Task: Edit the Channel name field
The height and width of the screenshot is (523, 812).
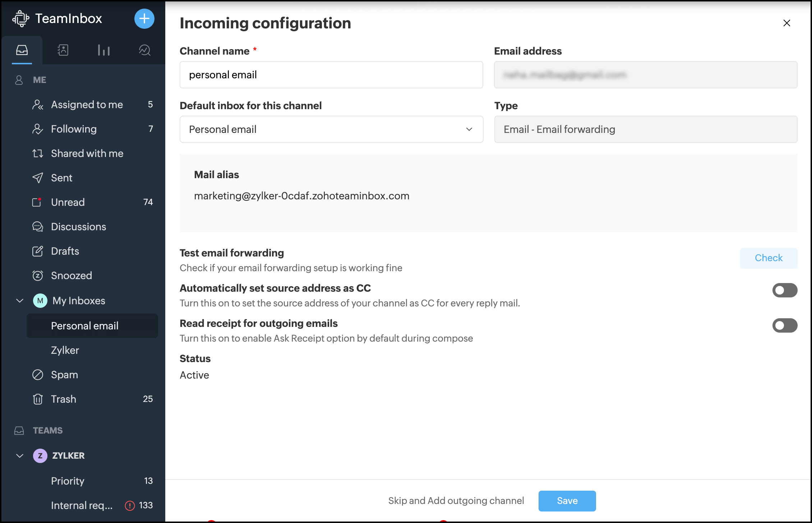Action: (x=331, y=75)
